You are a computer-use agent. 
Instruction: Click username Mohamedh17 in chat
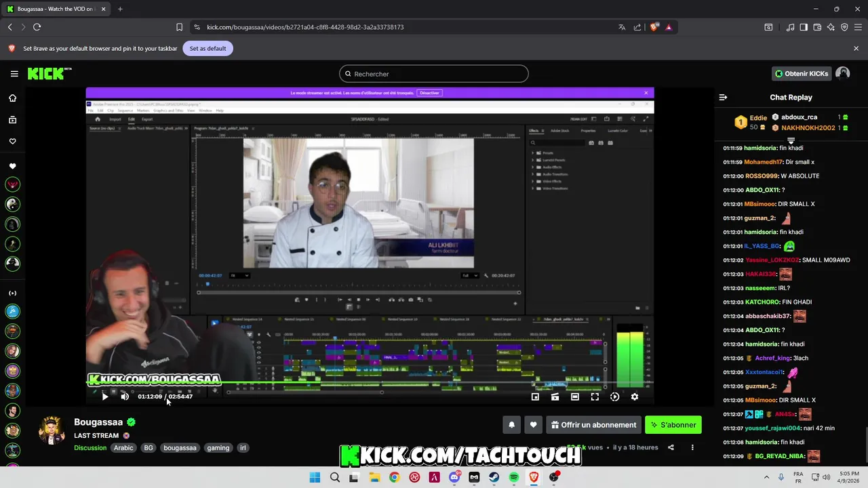[763, 162]
